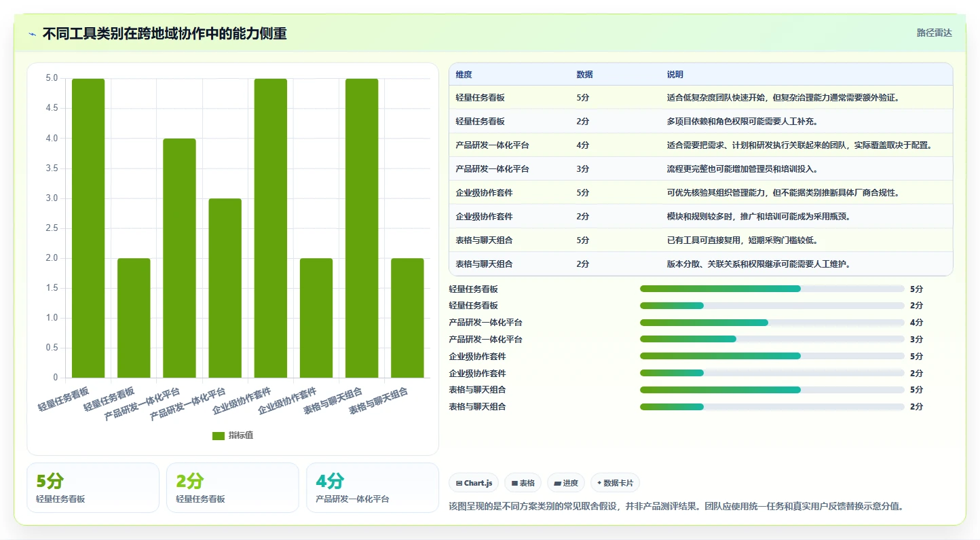Click the footnote starting with 该图呈现的是不同方案类别
Viewport: 980px width, 540px height.
pos(677,507)
